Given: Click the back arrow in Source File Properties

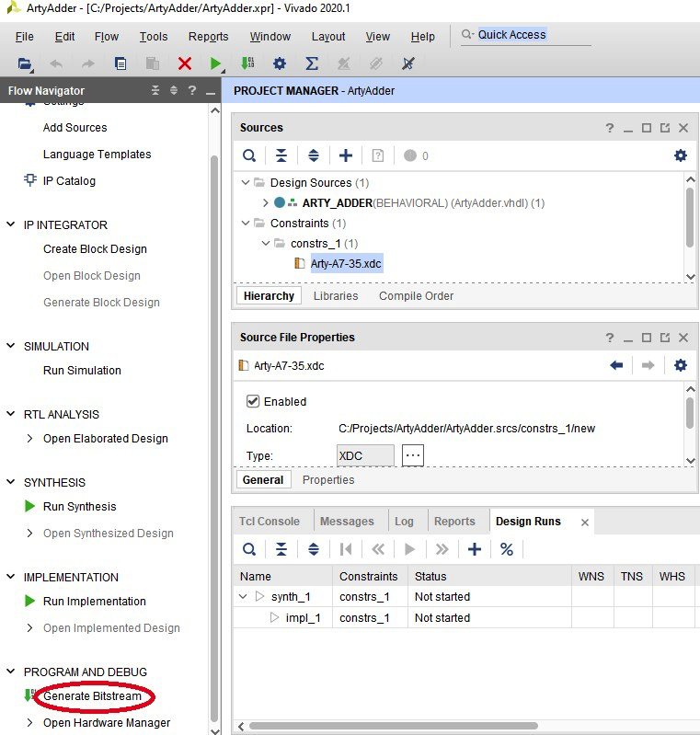Looking at the screenshot, I should pyautogui.click(x=616, y=365).
